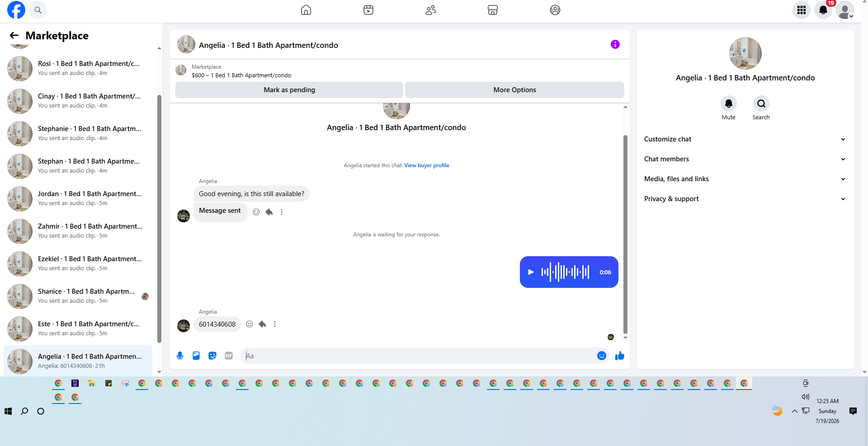Open the notifications bell
Image resolution: width=868 pixels, height=446 pixels.
pos(823,10)
